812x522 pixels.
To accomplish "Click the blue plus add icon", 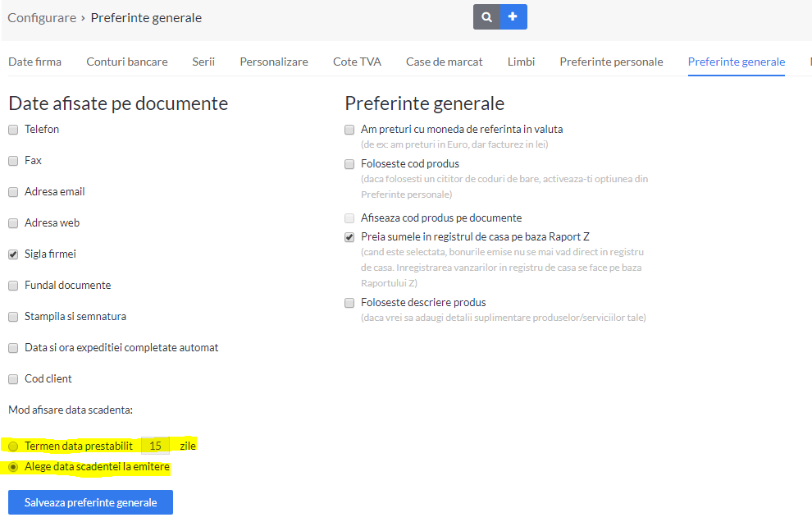I will [513, 17].
